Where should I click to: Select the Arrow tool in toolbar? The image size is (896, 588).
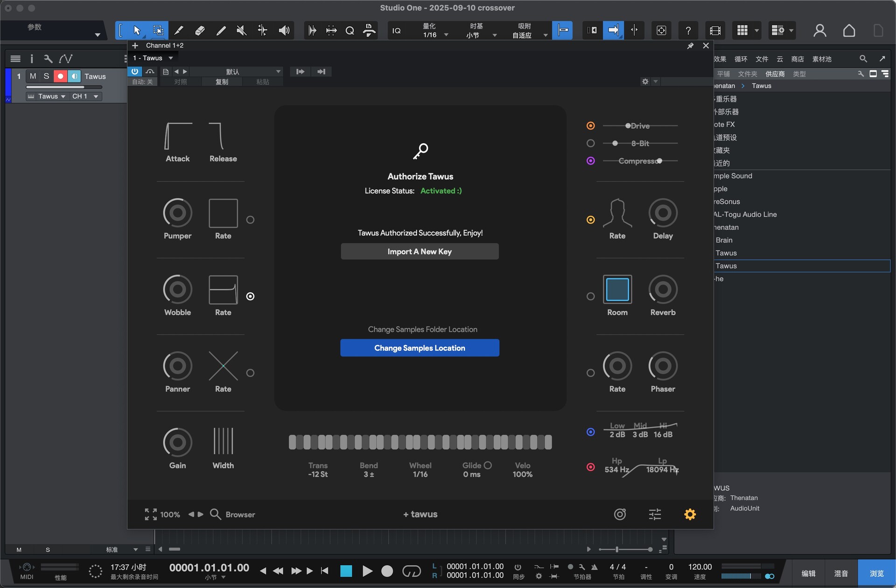coord(137,30)
